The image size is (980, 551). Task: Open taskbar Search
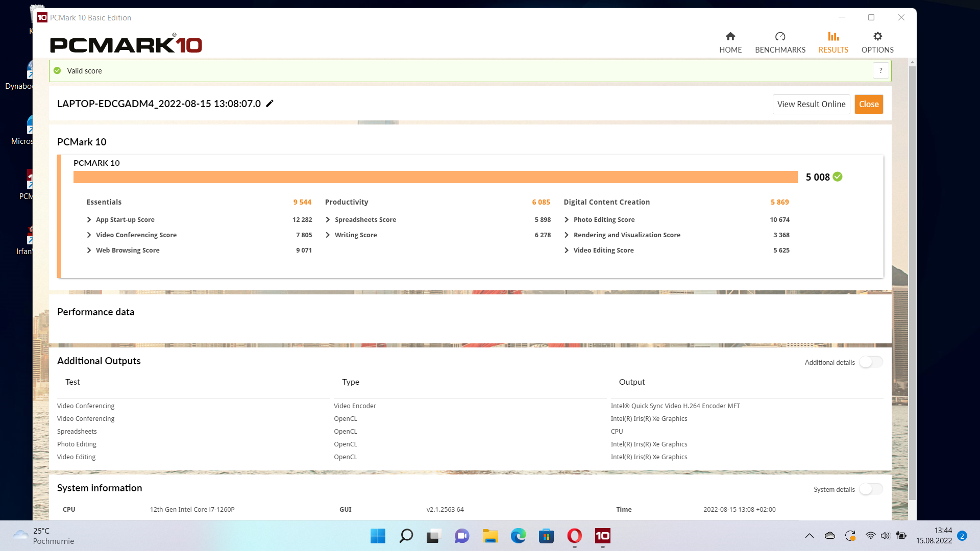click(406, 536)
